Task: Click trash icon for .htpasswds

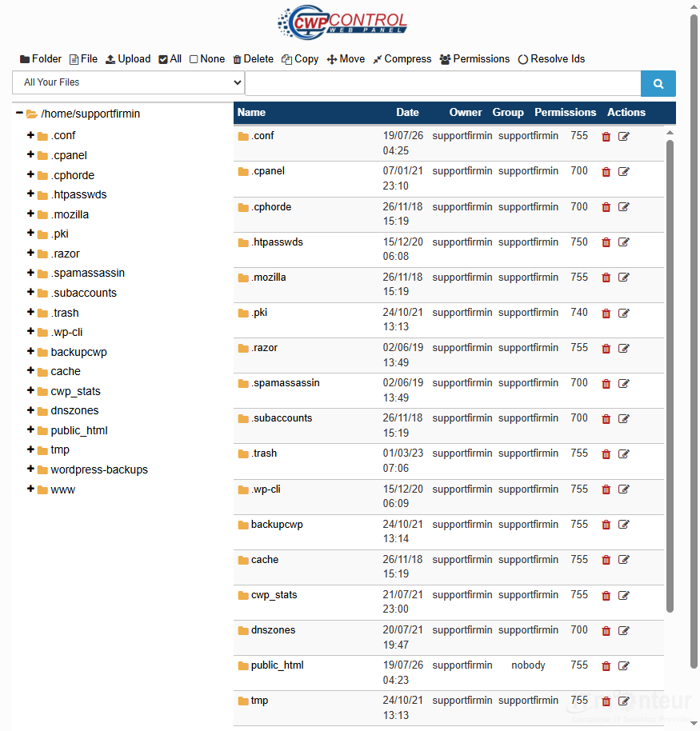Action: pos(606,242)
